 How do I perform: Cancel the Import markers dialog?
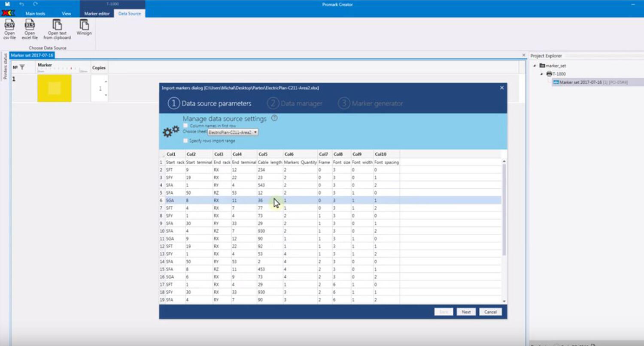point(490,312)
